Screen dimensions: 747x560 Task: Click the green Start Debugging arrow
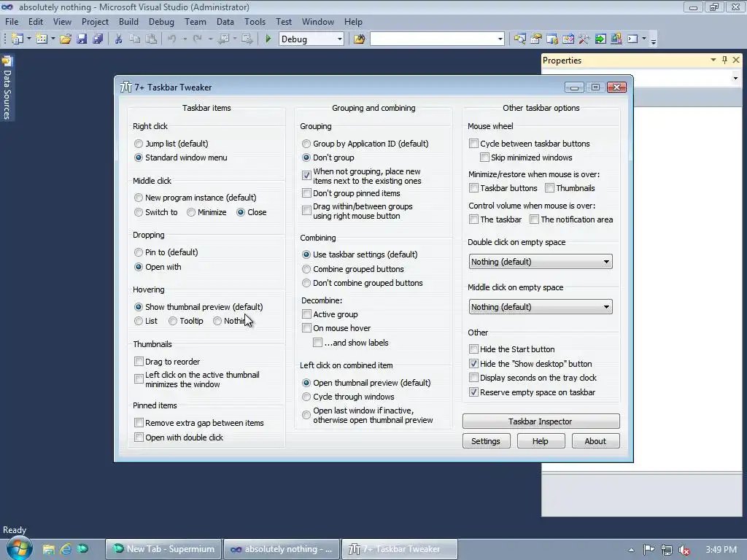click(268, 39)
